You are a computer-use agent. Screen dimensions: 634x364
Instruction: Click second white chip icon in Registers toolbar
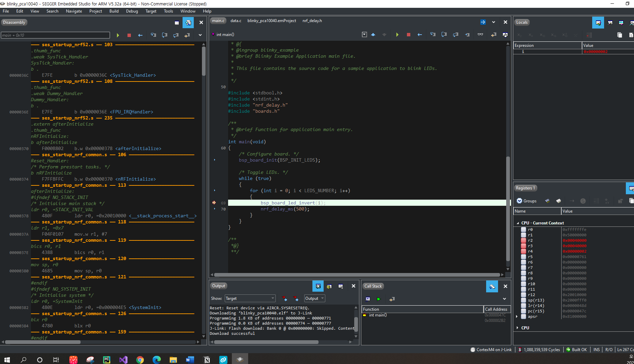click(x=559, y=201)
